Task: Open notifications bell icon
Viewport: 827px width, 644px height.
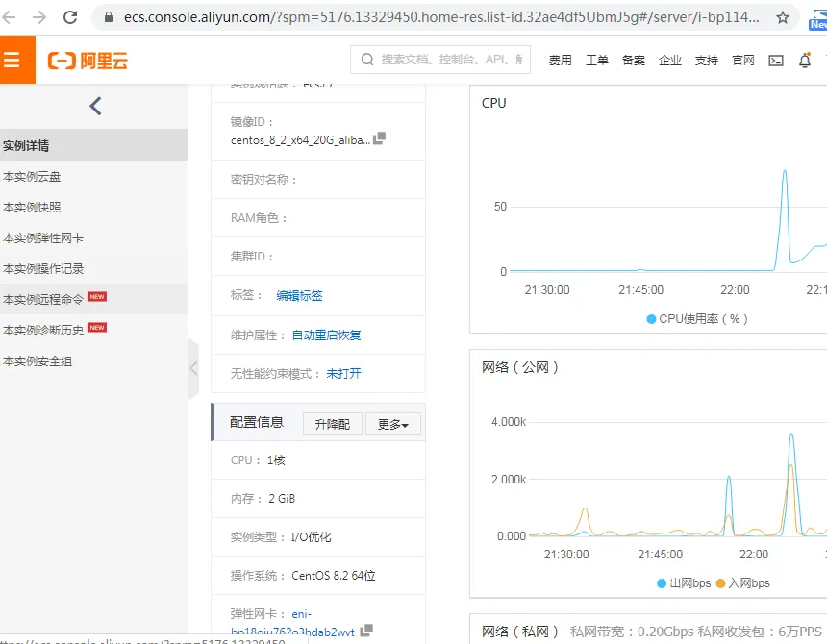Action: [805, 61]
